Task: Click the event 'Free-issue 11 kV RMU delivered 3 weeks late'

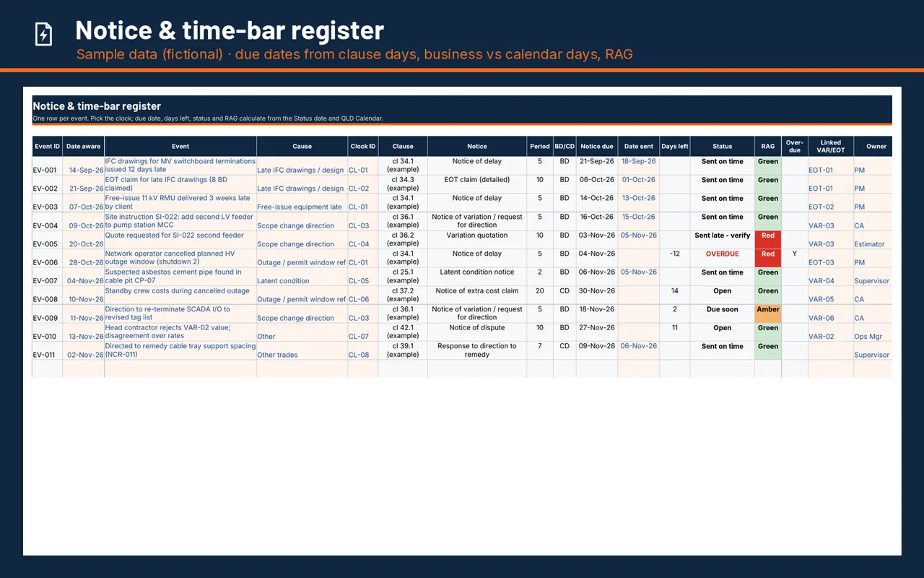Action: [x=180, y=202]
